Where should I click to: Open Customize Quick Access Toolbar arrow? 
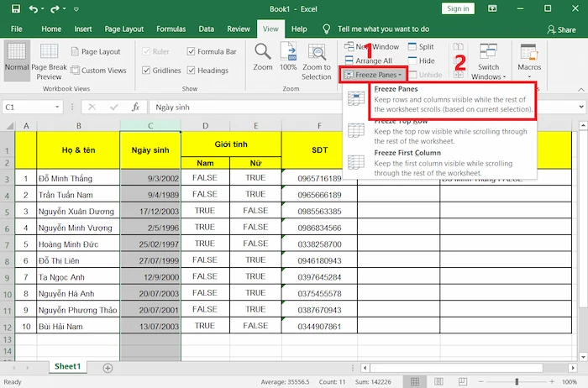point(76,9)
